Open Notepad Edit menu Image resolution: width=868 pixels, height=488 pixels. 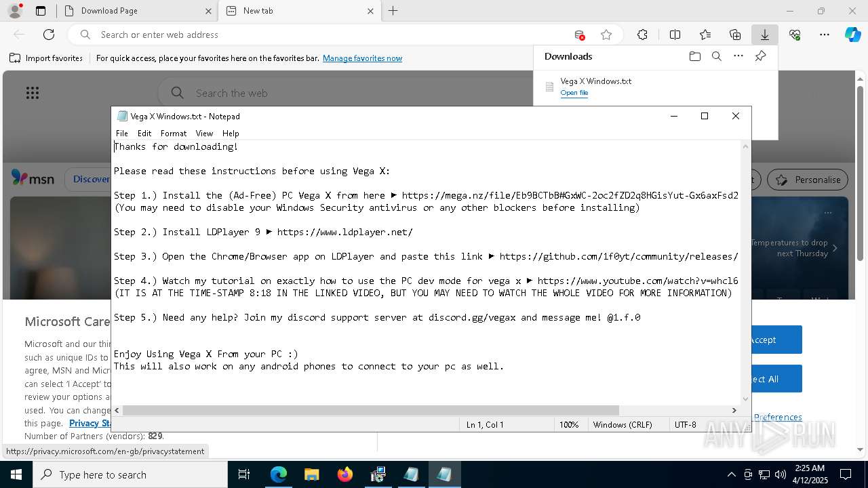144,134
